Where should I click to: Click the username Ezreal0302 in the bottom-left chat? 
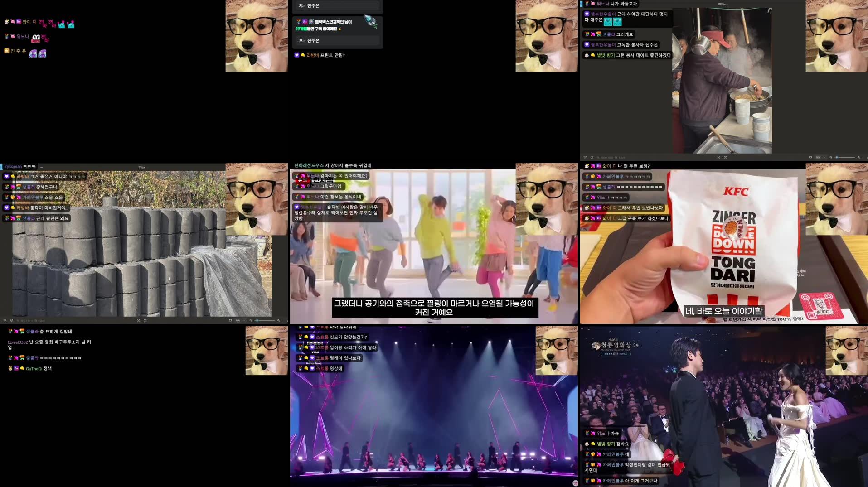[x=17, y=342]
